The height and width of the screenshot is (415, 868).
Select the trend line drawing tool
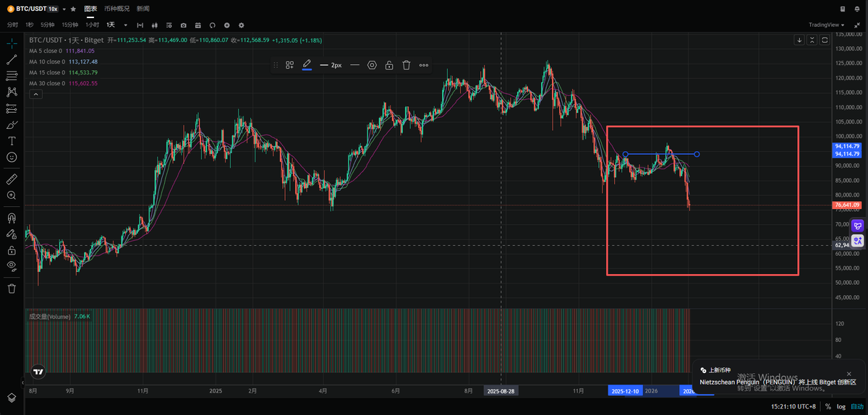12,60
